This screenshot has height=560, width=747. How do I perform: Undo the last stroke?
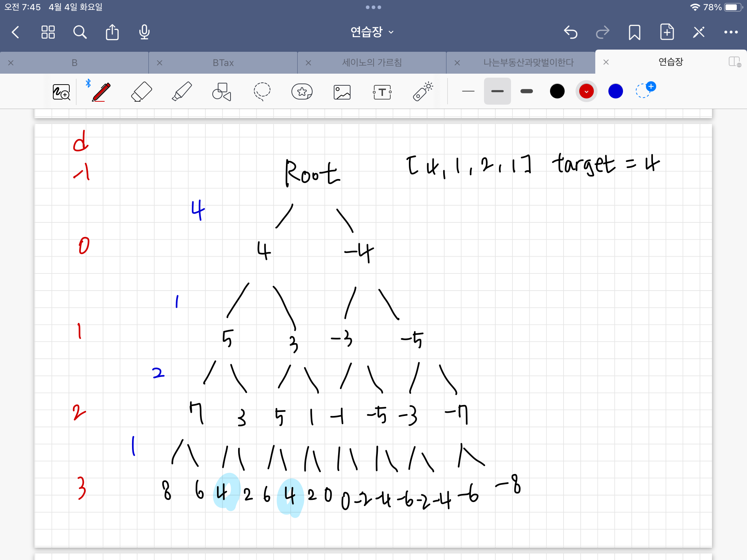[570, 32]
